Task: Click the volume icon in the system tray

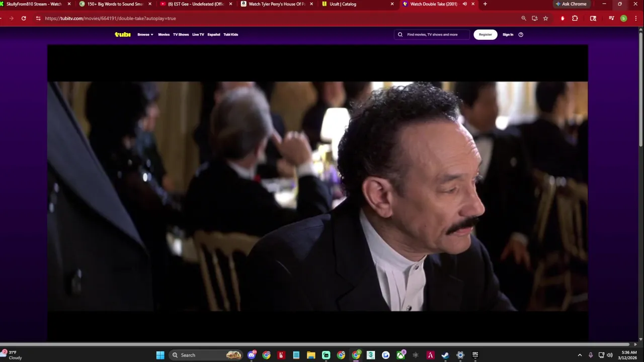Action: [x=610, y=355]
